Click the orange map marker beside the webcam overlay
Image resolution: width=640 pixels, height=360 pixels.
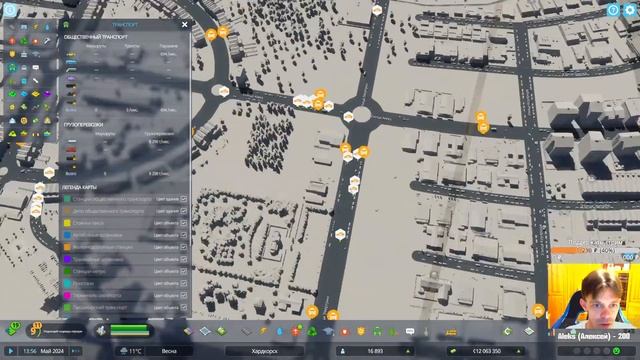[x=538, y=311]
